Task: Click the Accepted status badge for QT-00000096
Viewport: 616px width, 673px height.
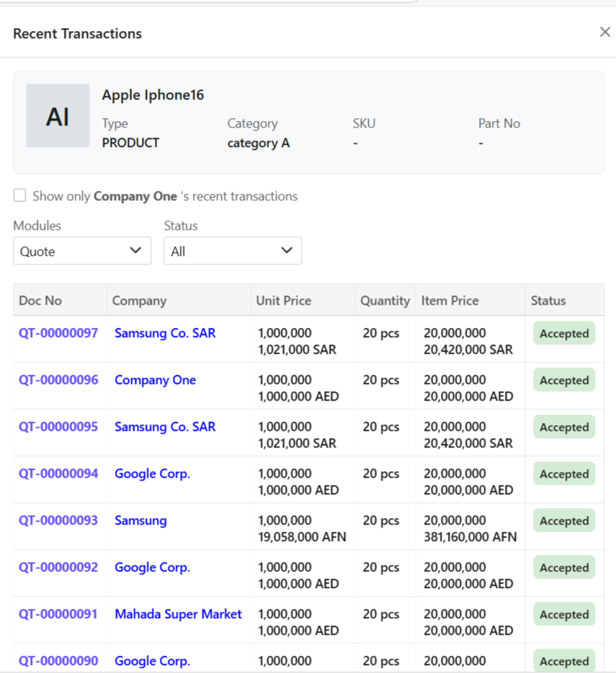Action: click(x=564, y=380)
